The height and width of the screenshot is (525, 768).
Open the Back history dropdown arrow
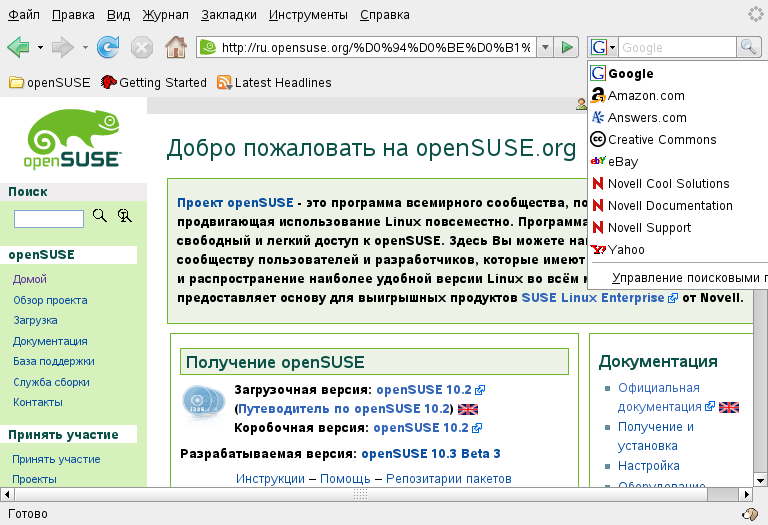pos(40,47)
